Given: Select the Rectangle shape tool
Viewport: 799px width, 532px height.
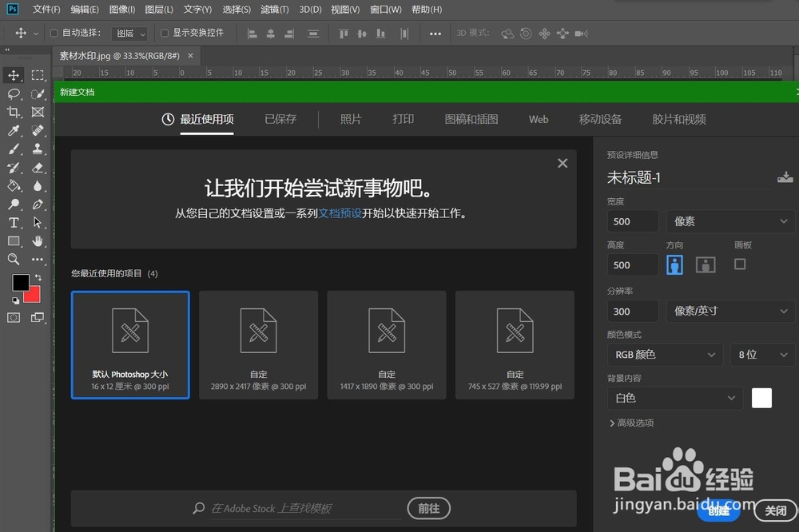Looking at the screenshot, I should pyautogui.click(x=14, y=241).
